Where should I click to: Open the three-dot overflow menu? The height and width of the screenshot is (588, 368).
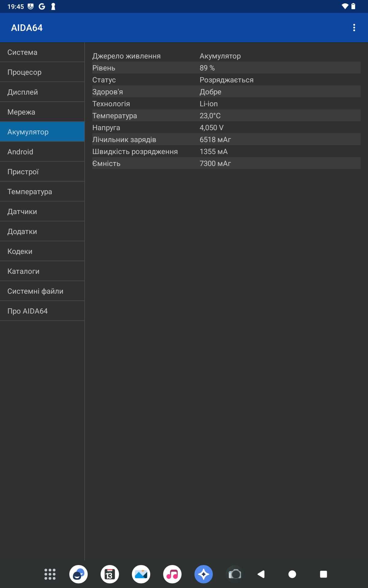click(354, 28)
